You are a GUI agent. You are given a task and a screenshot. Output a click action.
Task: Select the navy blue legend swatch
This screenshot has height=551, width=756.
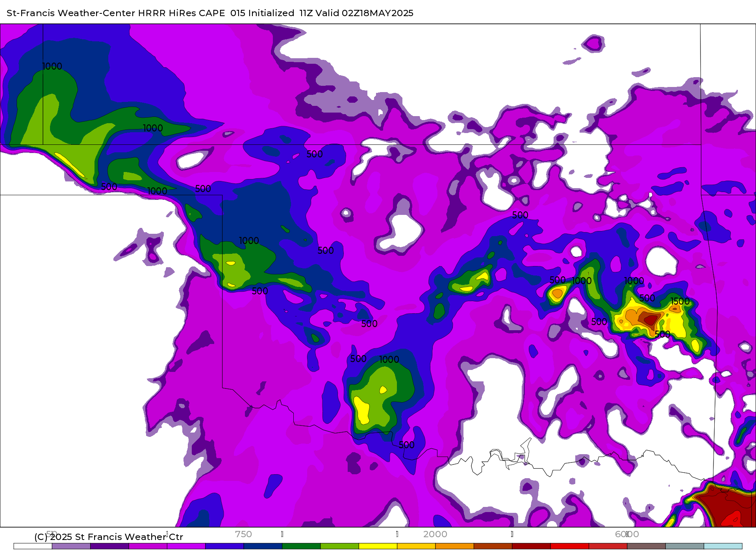pos(263,546)
